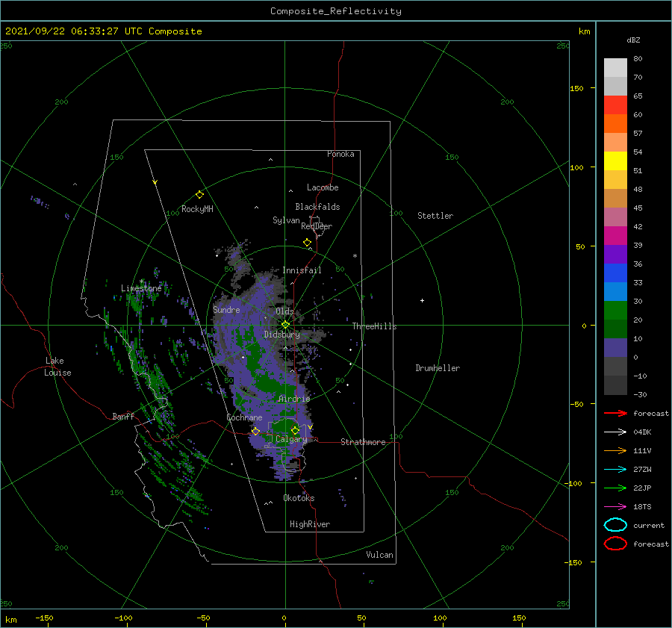Click the cyan current ellipse icon
Viewport: 672px width, 628px height.
click(615, 525)
